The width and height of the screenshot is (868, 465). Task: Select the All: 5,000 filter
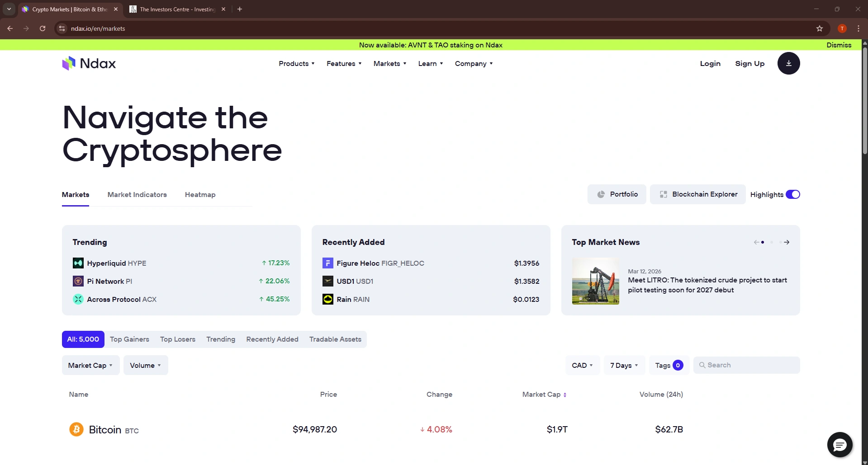click(83, 339)
